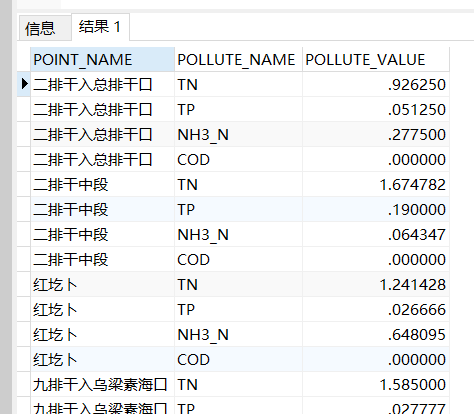Select 九排干入乌梁素海口 cell in TN row

click(102, 385)
